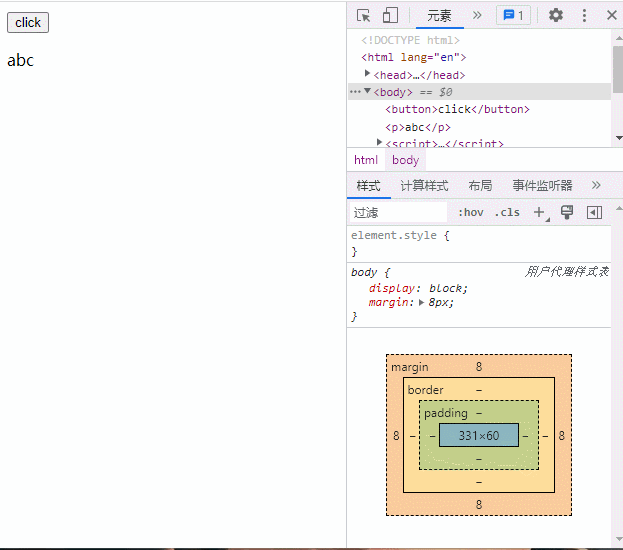Open the DevTools three-dot menu

tap(584, 15)
